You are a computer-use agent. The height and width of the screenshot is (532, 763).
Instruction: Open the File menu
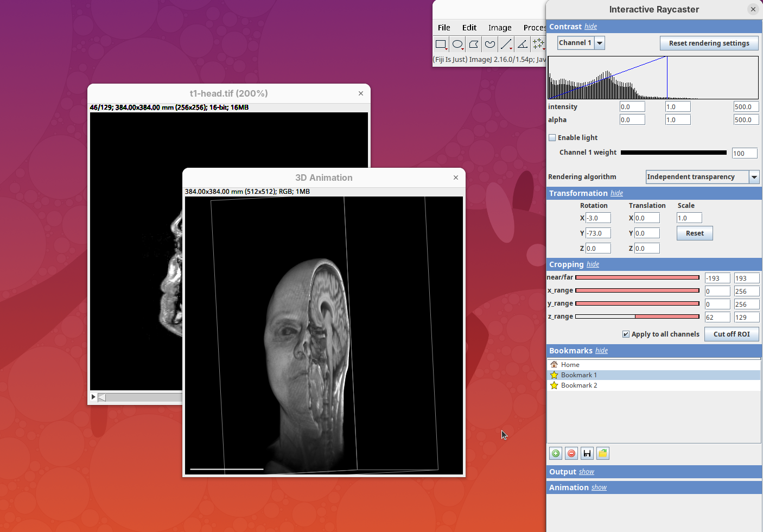tap(444, 28)
